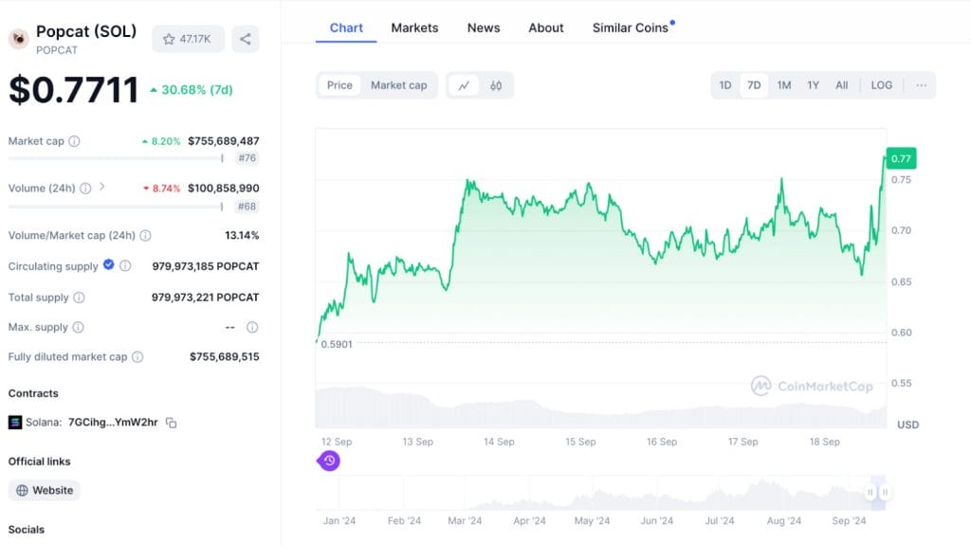Screen dimensions: 971x560
Task: Switch to candlestick chart icon
Action: point(496,85)
